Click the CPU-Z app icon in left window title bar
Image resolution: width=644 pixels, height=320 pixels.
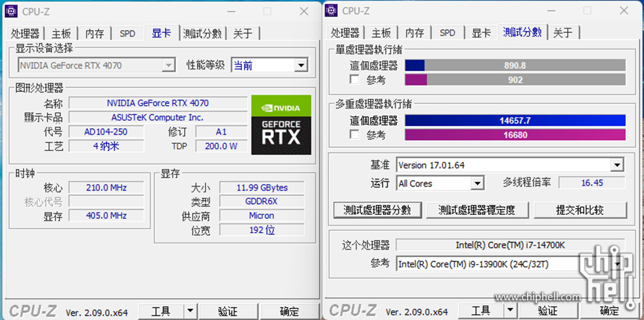tap(11, 11)
